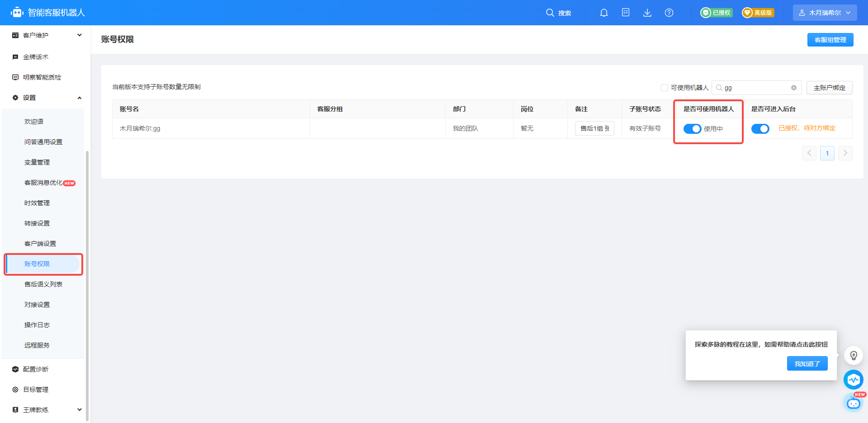This screenshot has width=868, height=423.
Task: Click the blue diagnostics floating button
Action: 854,380
